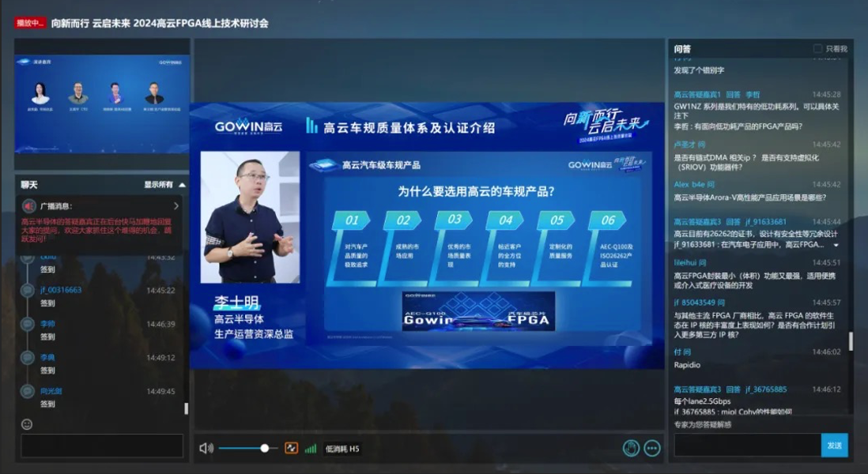The width and height of the screenshot is (868, 474).
Task: Check the green network signal strength icon
Action: 311,449
